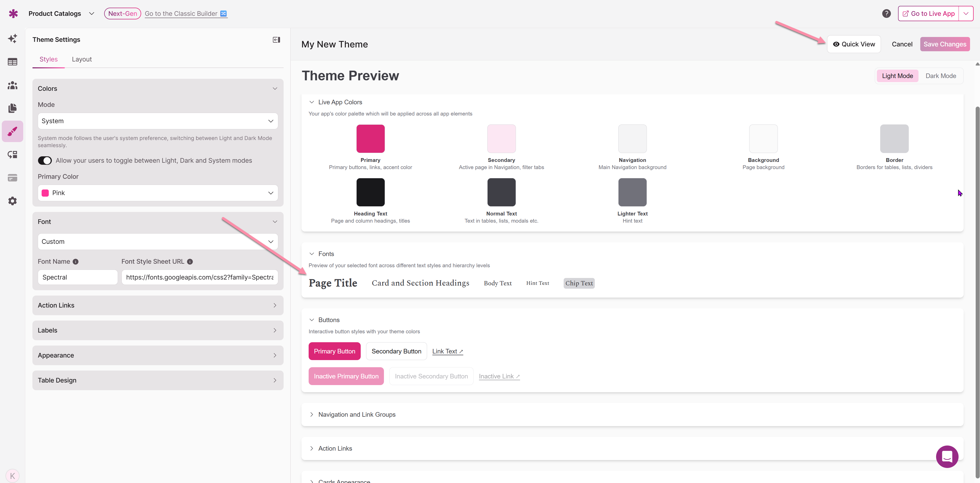Open the Mode System dropdown

(x=158, y=121)
